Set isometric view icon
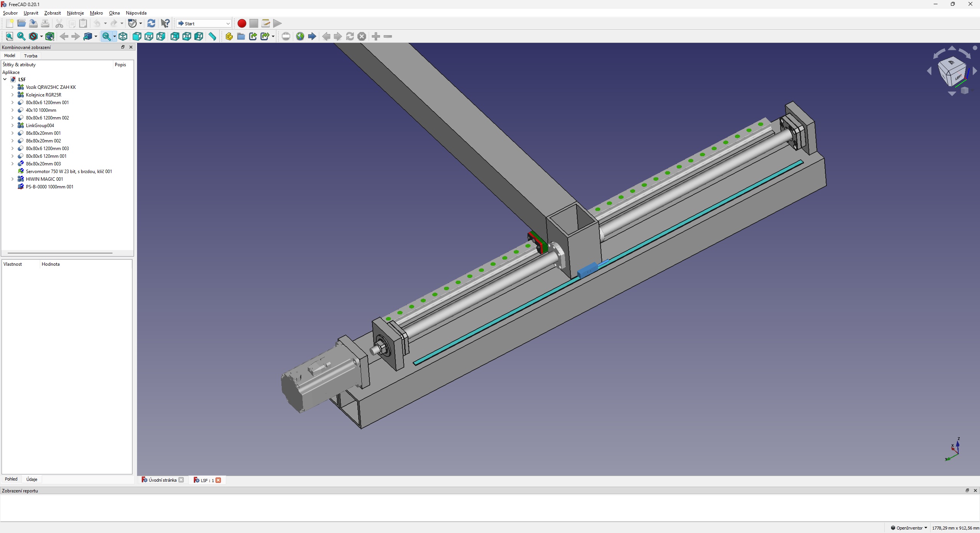Viewport: 980px width, 533px height. (123, 36)
